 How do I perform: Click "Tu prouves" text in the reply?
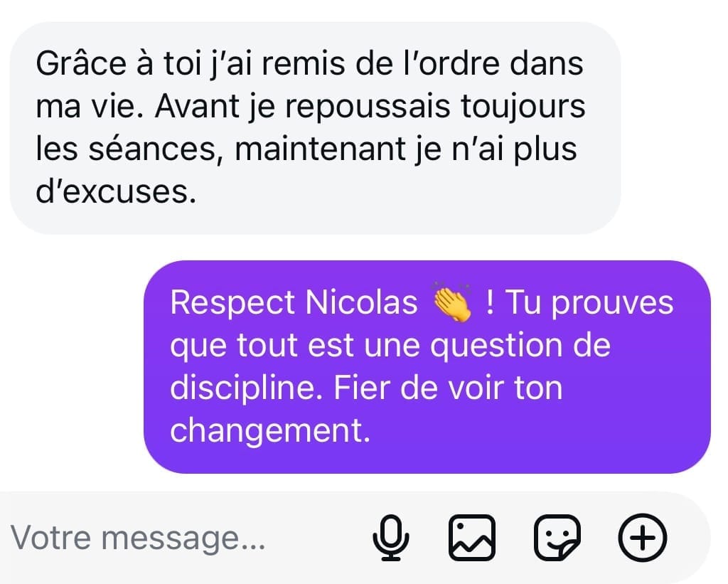pos(589,304)
